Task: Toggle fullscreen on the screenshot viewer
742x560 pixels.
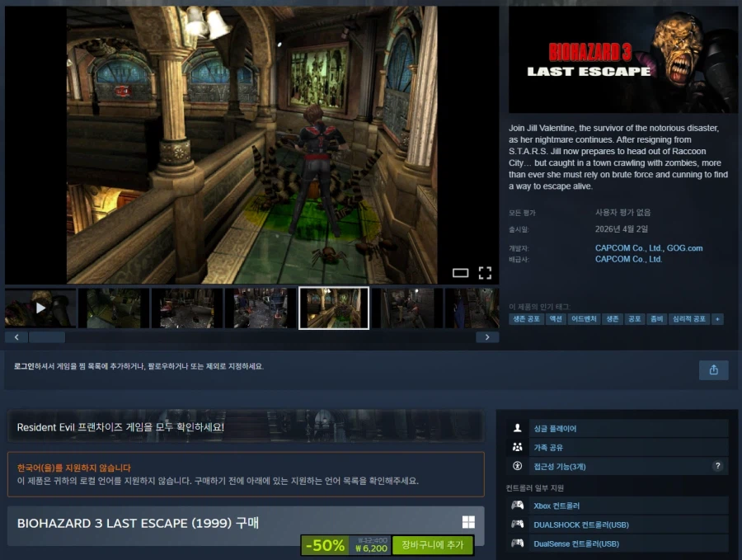Action: (x=485, y=273)
